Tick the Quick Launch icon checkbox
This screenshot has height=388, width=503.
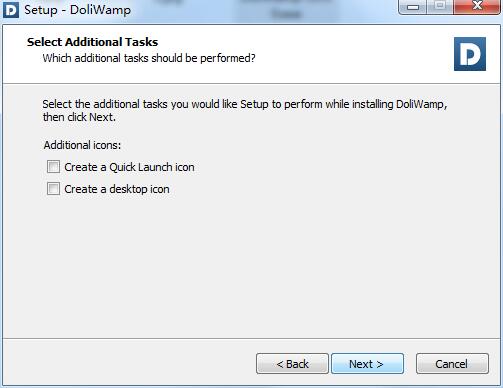pyautogui.click(x=53, y=167)
